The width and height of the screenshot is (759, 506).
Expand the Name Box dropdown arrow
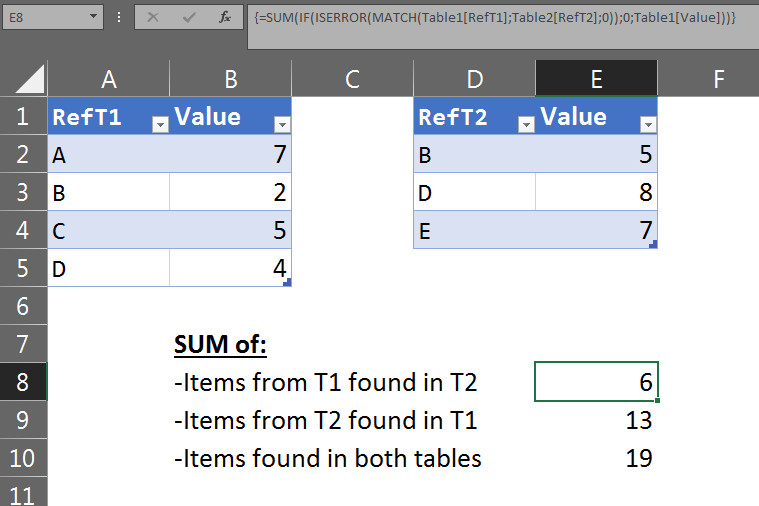coord(94,17)
